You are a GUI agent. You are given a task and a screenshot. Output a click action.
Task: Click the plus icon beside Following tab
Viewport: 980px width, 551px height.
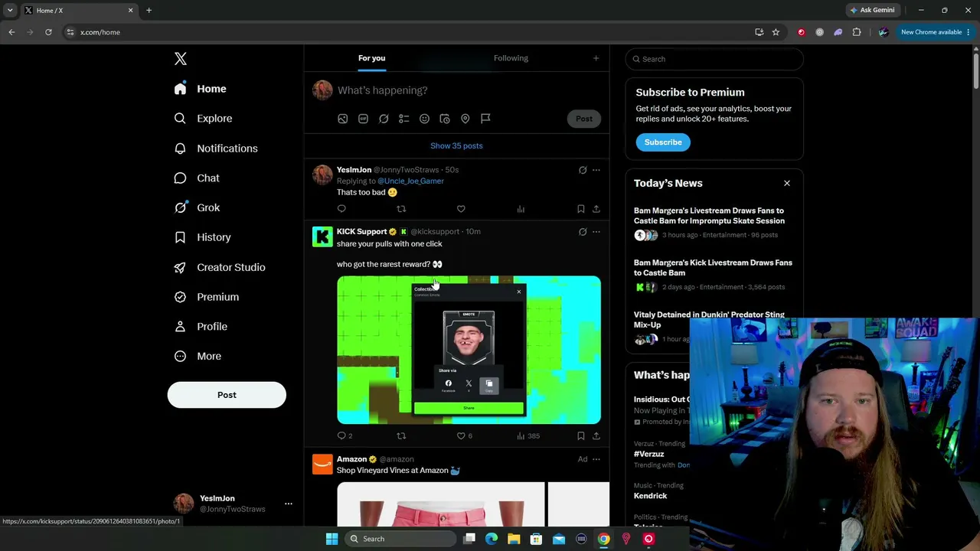click(596, 58)
